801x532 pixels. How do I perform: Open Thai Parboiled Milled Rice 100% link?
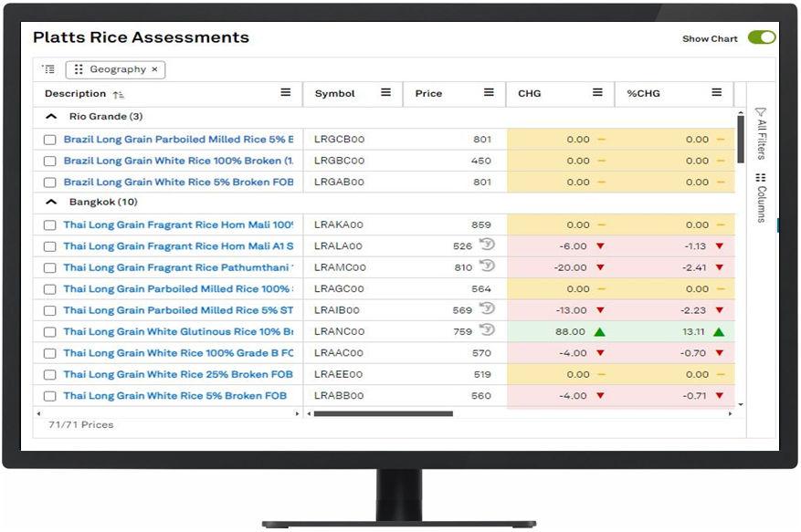pos(178,289)
